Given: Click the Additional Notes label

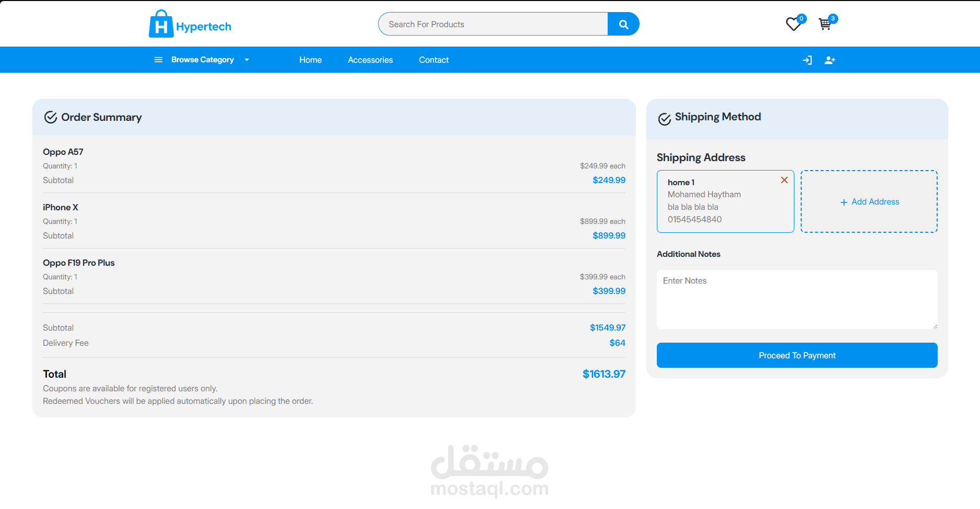Looking at the screenshot, I should pos(688,254).
